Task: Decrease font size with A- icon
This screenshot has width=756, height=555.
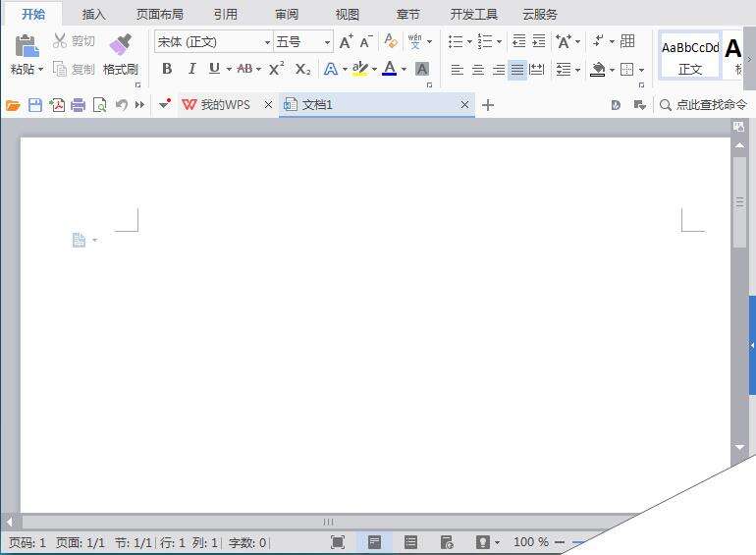Action: tap(366, 41)
